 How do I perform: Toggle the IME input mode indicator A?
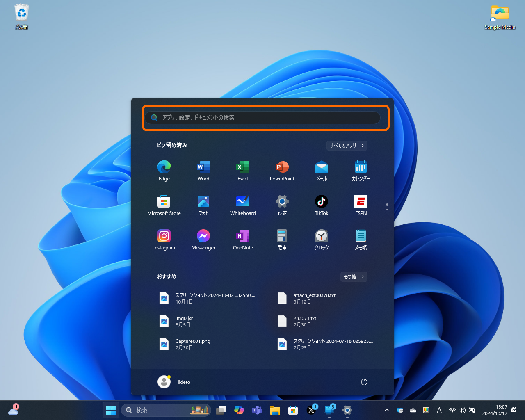[x=439, y=410]
